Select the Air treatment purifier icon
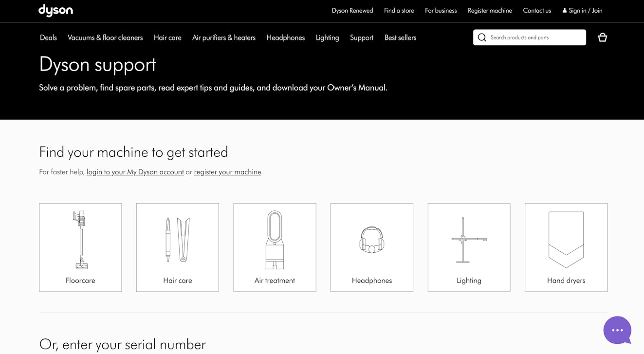644x354 pixels. (275, 240)
